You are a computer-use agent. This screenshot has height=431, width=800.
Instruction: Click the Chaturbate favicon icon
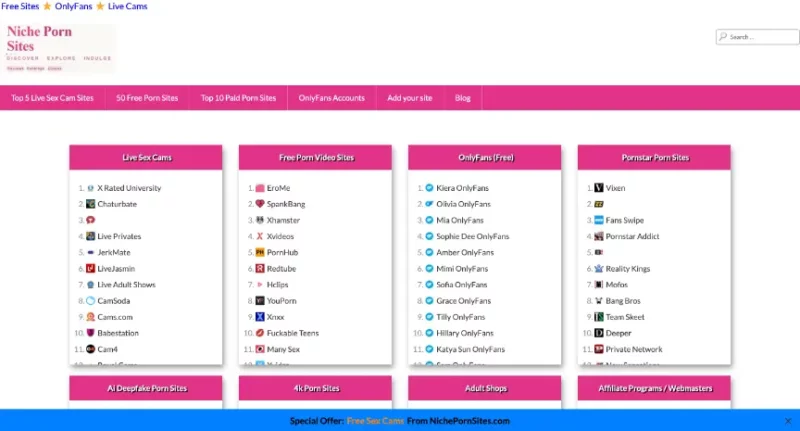[90, 204]
